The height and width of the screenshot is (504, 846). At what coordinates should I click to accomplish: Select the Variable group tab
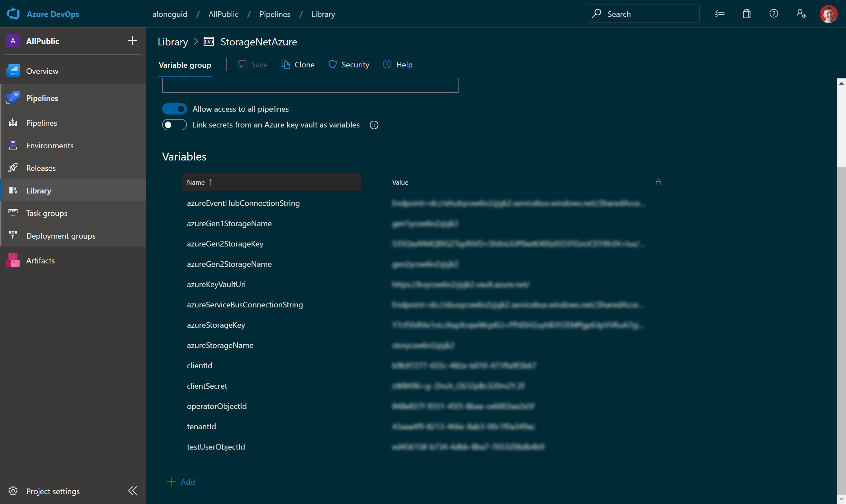coord(185,65)
